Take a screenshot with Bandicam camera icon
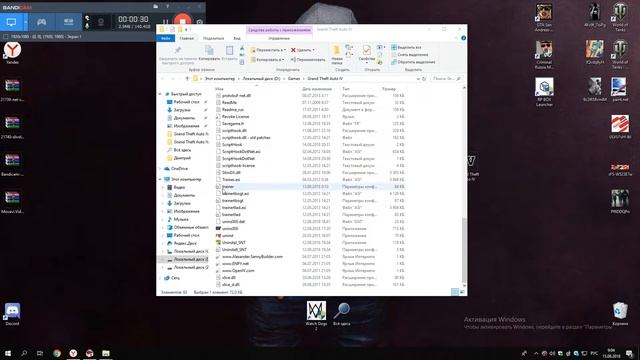Screen dimensions: 640x360 (x=200, y=22)
